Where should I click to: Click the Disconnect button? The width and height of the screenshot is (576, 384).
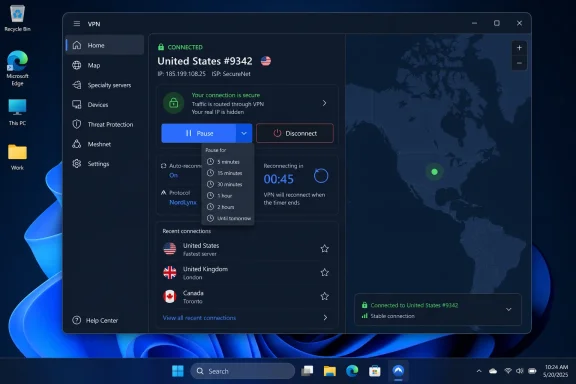point(295,133)
